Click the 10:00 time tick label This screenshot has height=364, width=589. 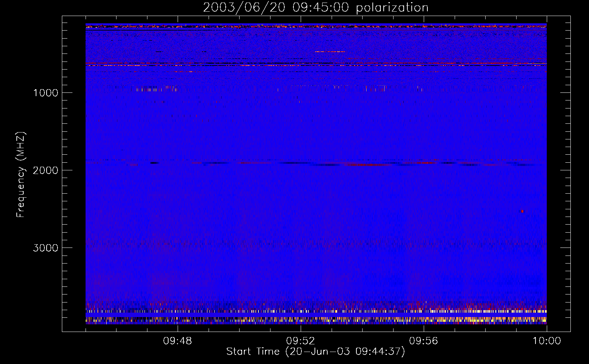pyautogui.click(x=547, y=341)
